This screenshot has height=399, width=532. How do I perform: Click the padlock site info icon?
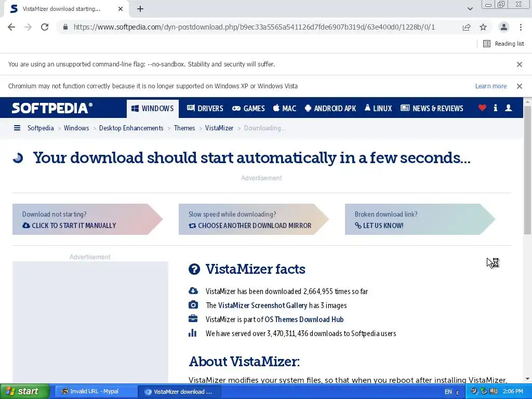(x=65, y=27)
